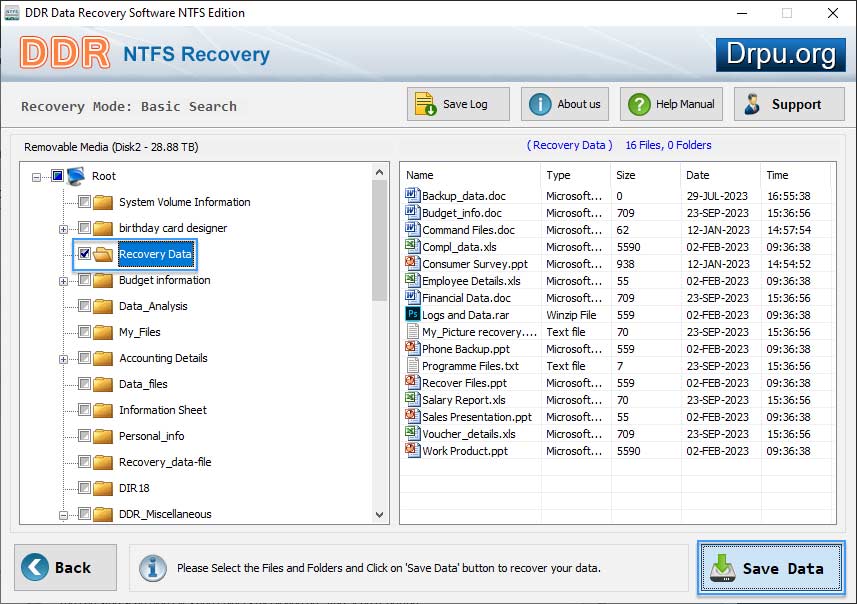Click the folder tree scrollbar thumb
The image size is (857, 604).
pos(379,241)
